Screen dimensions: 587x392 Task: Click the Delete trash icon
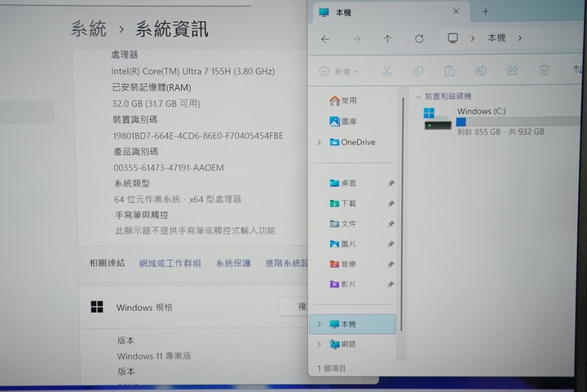coord(544,70)
